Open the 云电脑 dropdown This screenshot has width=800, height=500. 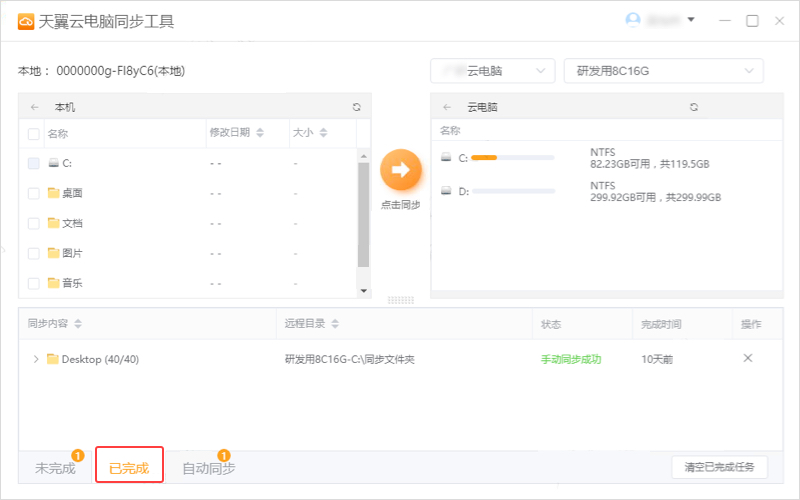493,71
